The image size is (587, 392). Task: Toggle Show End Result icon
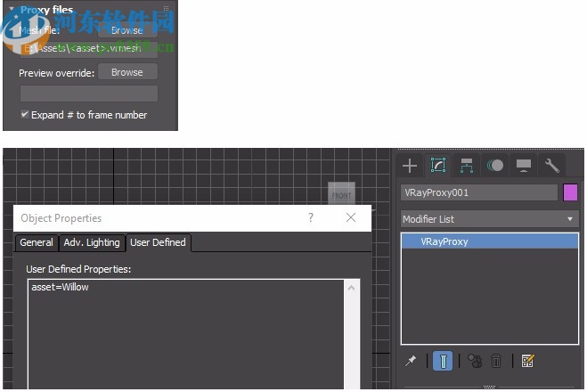click(443, 361)
